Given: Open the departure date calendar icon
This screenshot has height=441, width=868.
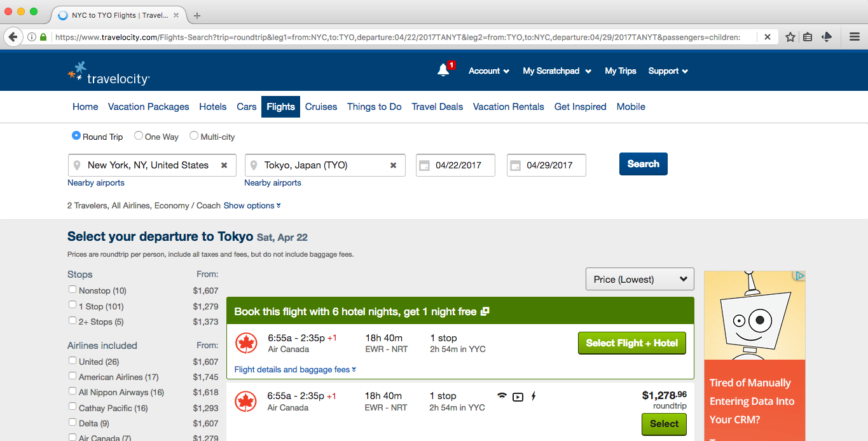Looking at the screenshot, I should pyautogui.click(x=424, y=166).
